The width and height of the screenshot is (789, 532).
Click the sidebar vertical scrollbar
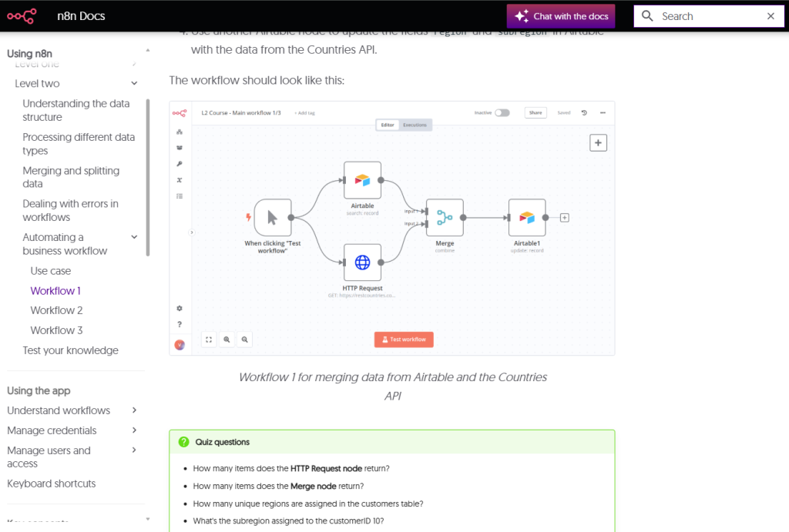148,177
